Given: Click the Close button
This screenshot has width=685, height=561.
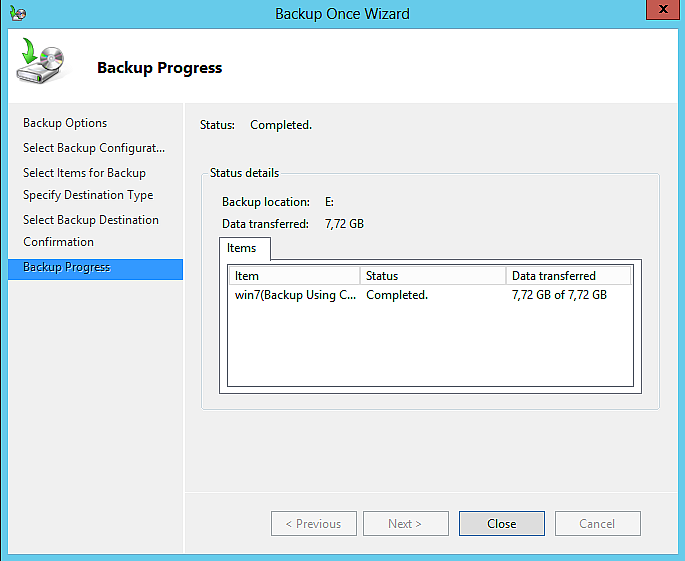Looking at the screenshot, I should pos(502,523).
